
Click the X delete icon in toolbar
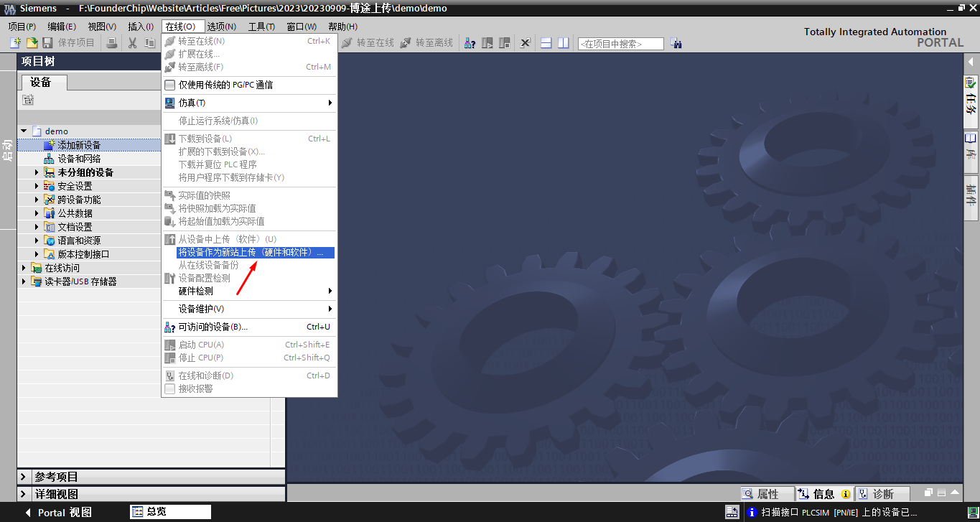[x=525, y=43]
